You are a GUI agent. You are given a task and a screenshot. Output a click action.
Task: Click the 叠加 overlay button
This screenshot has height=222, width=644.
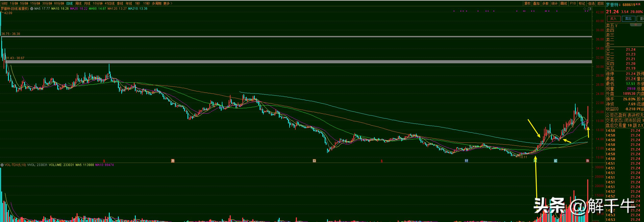pos(536,3)
